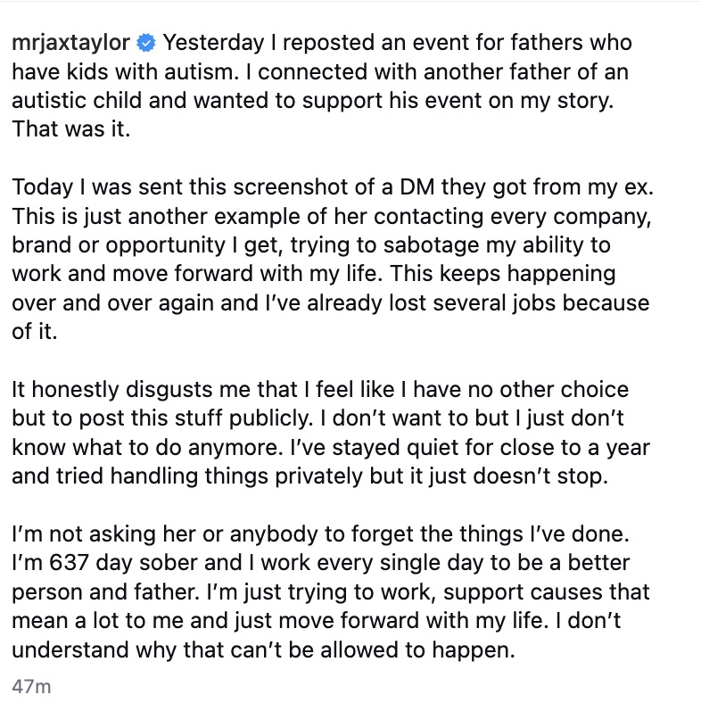Screen dimensions: 701x728
Task: Click the 47m timestamp
Action: (x=31, y=686)
